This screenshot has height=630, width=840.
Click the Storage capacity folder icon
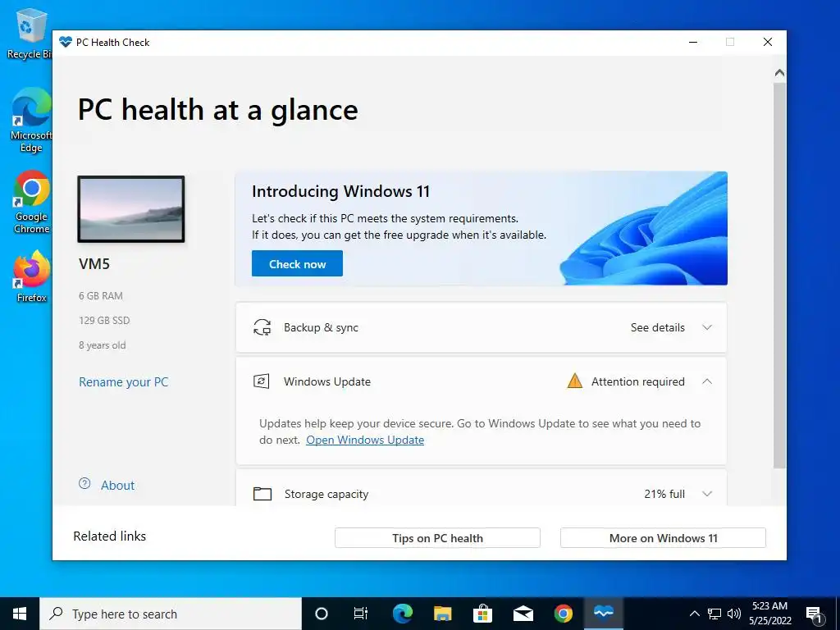262,493
